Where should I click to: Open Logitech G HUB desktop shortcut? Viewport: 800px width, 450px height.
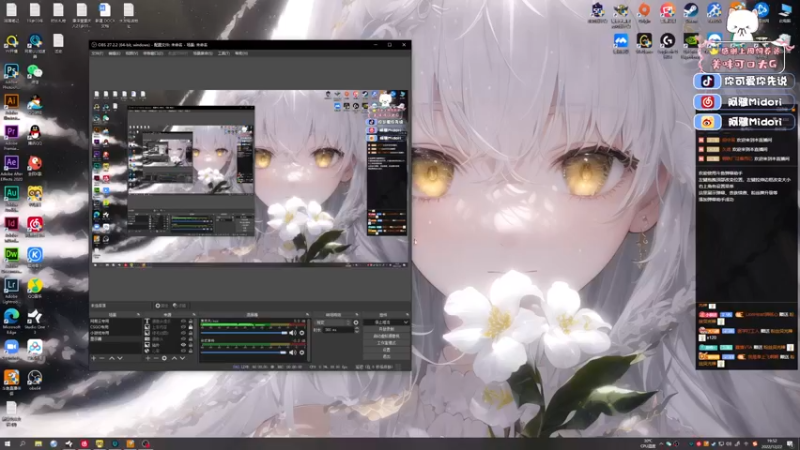(x=667, y=40)
